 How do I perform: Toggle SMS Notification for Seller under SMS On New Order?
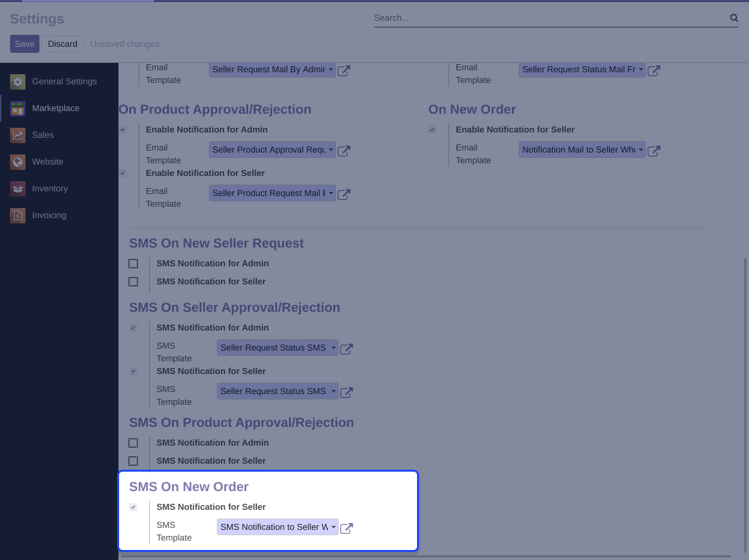[x=133, y=507]
